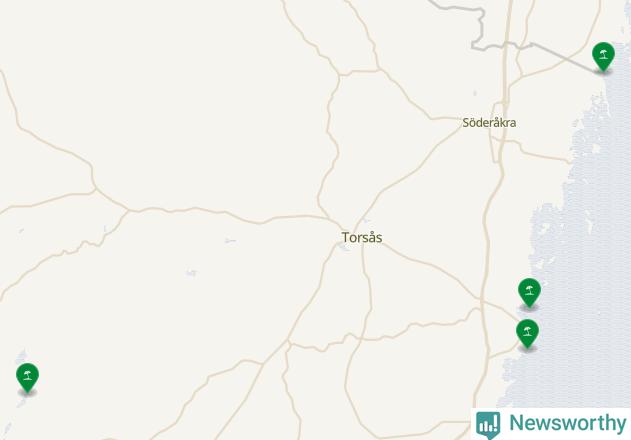631x440 pixels.
Task: Click the northernmost beach marker near the coast
Action: [x=603, y=56]
